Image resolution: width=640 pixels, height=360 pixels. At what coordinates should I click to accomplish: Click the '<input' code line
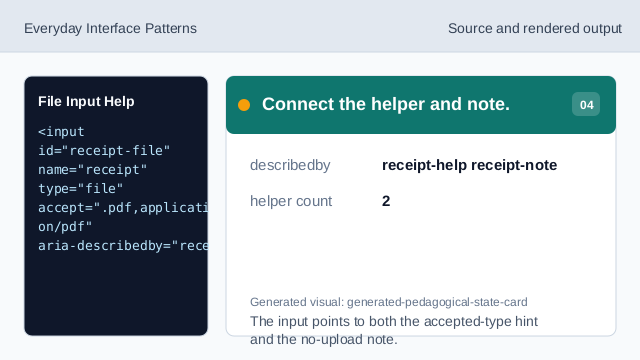[61, 132]
